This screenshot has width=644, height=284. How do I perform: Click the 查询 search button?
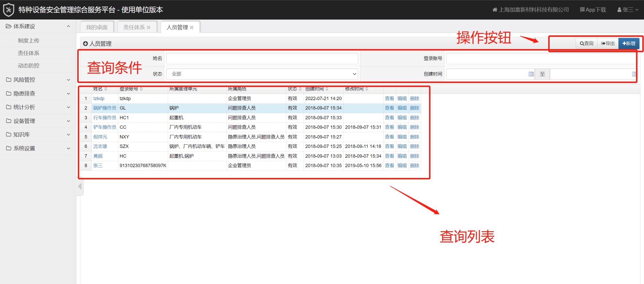[586, 44]
